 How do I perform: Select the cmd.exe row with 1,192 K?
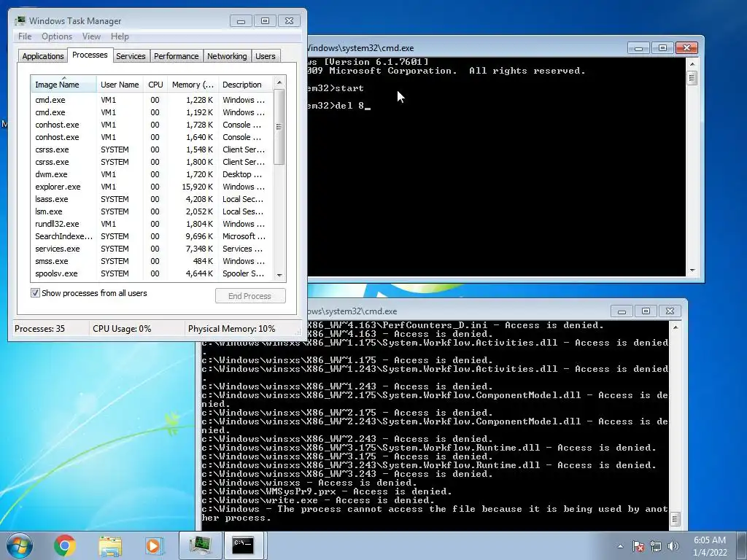pos(152,112)
